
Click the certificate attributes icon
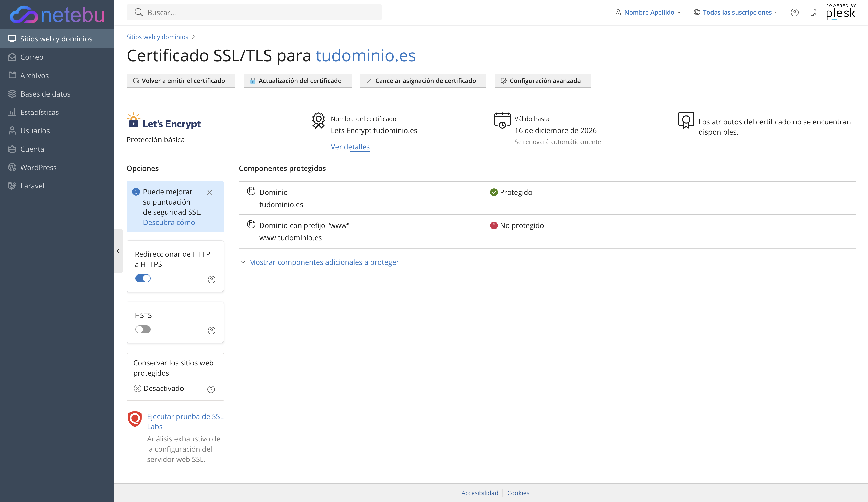(686, 121)
